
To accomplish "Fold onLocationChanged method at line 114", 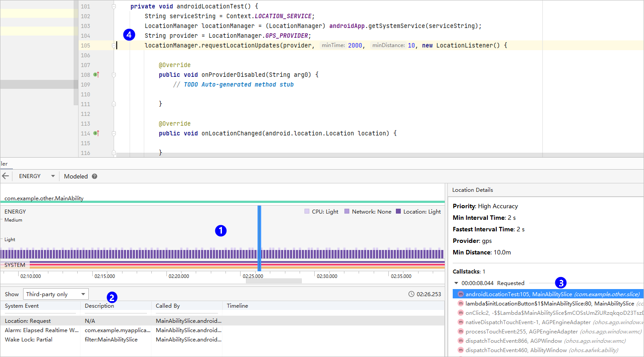I will (x=114, y=133).
